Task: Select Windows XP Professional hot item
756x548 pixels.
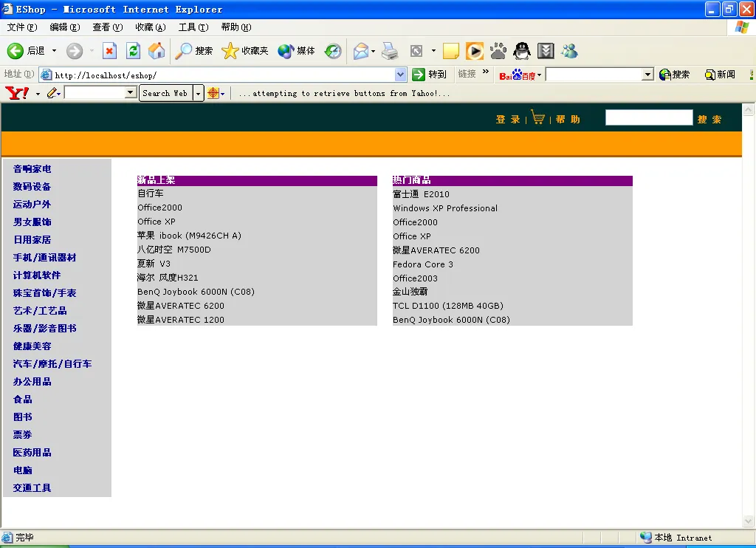Action: click(445, 208)
